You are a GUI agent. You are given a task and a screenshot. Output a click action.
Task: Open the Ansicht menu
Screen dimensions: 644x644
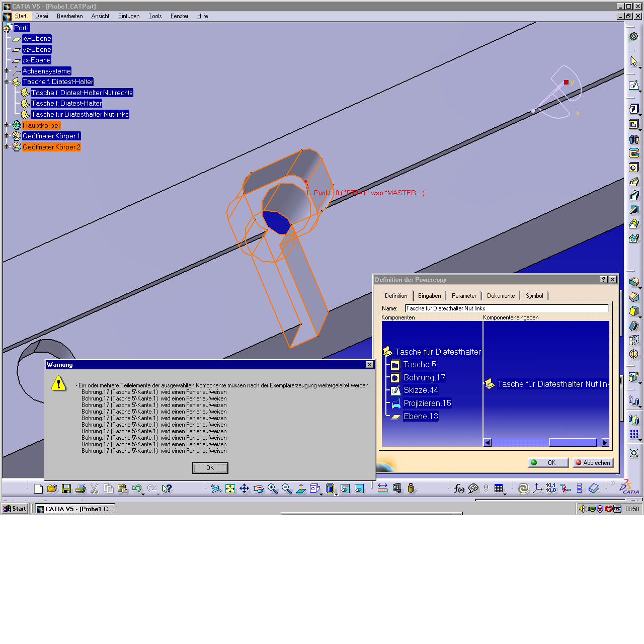click(x=100, y=16)
